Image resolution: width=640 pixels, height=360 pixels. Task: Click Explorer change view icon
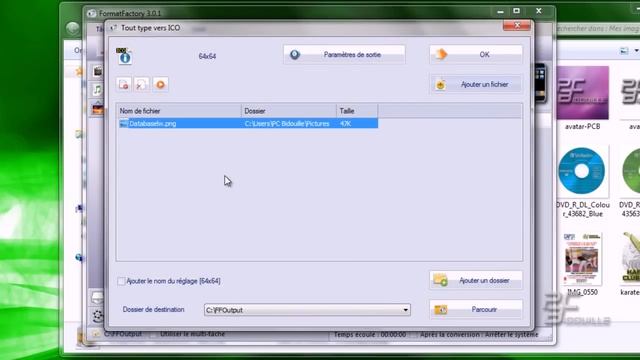point(624,51)
